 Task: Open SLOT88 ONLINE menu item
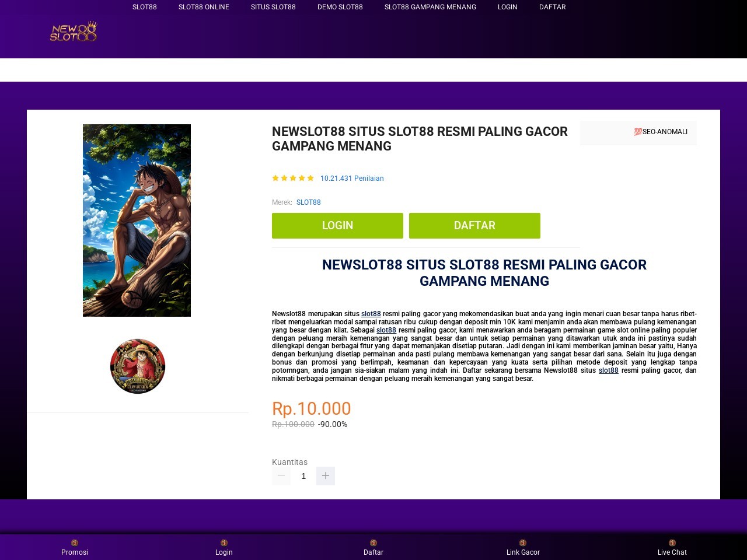point(204,7)
